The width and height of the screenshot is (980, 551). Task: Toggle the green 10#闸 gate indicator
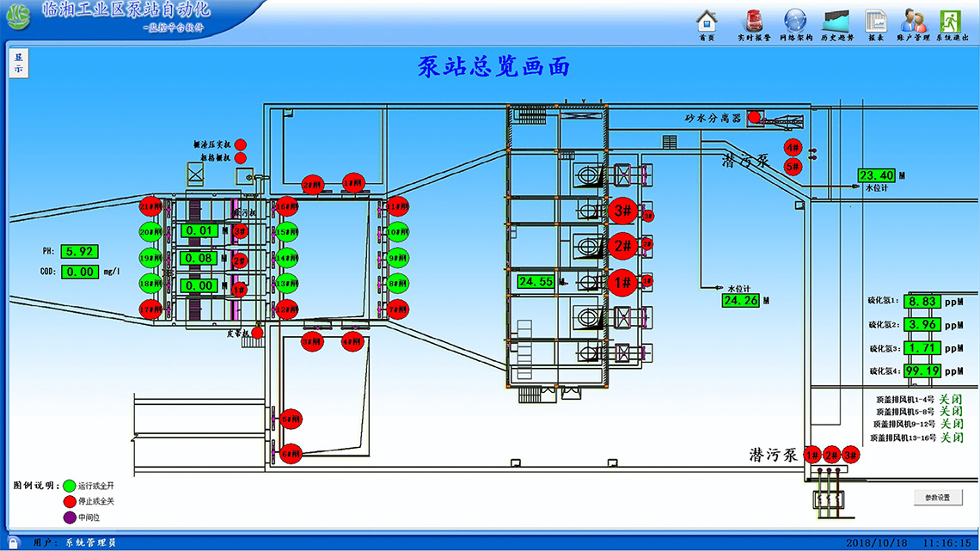click(x=396, y=232)
